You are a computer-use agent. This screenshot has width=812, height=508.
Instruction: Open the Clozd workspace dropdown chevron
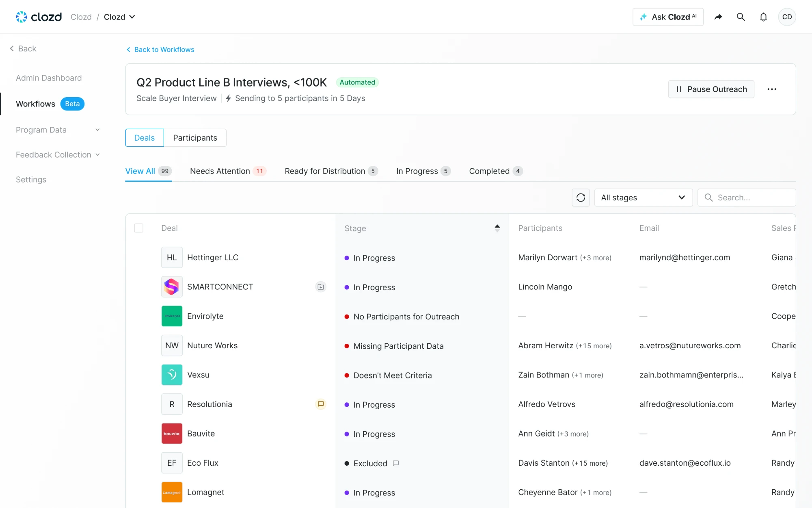click(132, 17)
